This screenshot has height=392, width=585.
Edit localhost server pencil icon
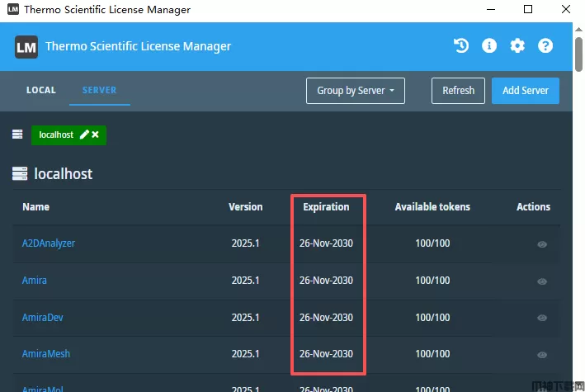84,135
